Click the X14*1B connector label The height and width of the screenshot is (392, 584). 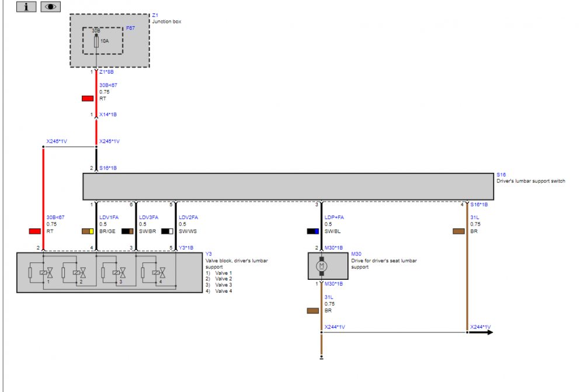pos(108,115)
